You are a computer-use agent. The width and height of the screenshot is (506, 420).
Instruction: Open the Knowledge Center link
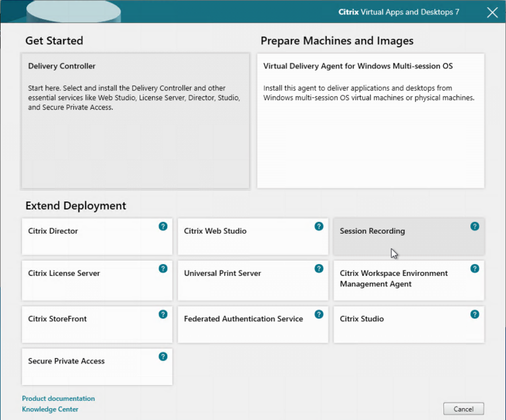50,409
